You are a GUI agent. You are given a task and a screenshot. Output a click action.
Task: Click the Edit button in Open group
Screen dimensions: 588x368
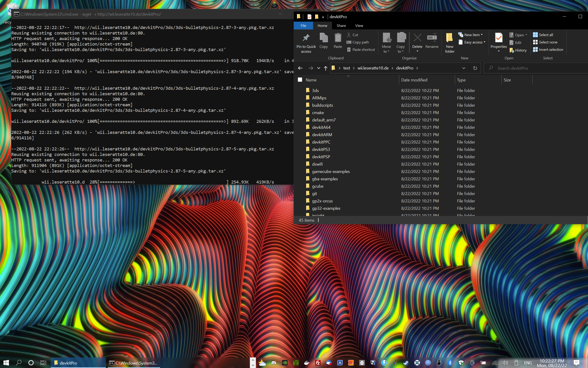coord(515,42)
